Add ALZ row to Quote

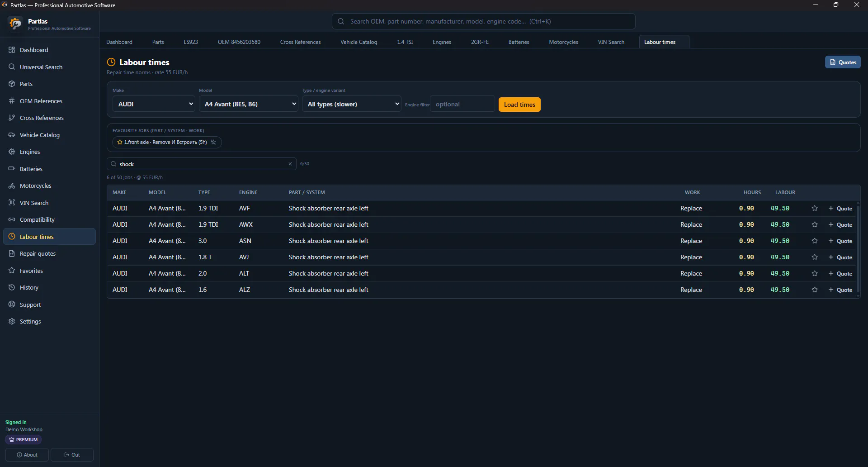click(840, 290)
